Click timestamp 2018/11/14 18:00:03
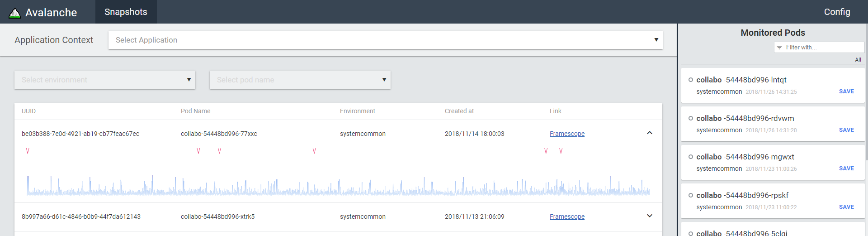 pos(474,134)
